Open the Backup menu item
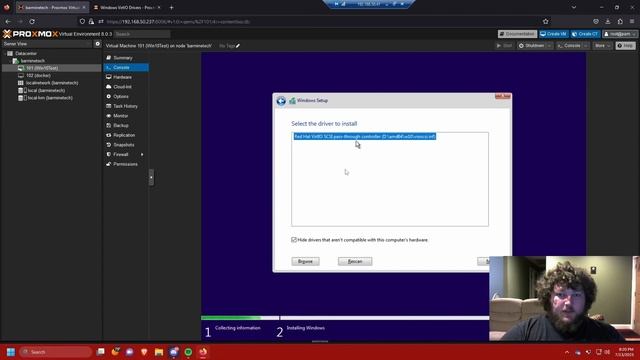Image resolution: width=640 pixels, height=360 pixels. click(x=126, y=126)
